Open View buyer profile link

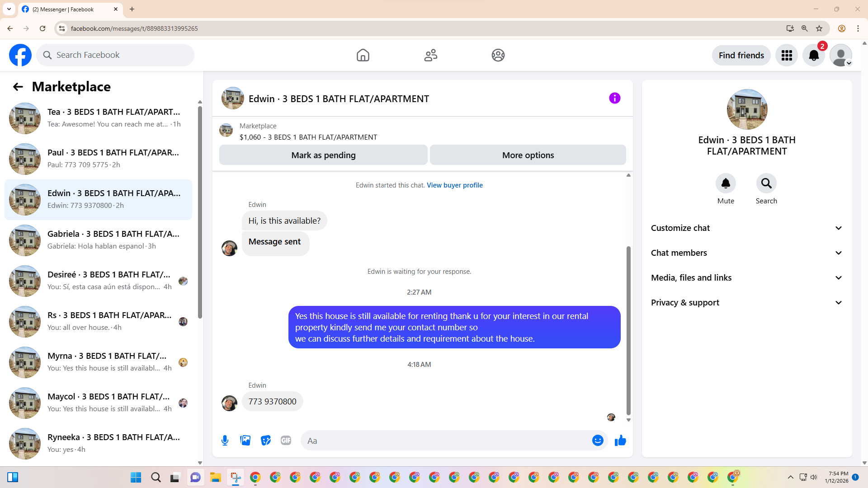(x=454, y=185)
